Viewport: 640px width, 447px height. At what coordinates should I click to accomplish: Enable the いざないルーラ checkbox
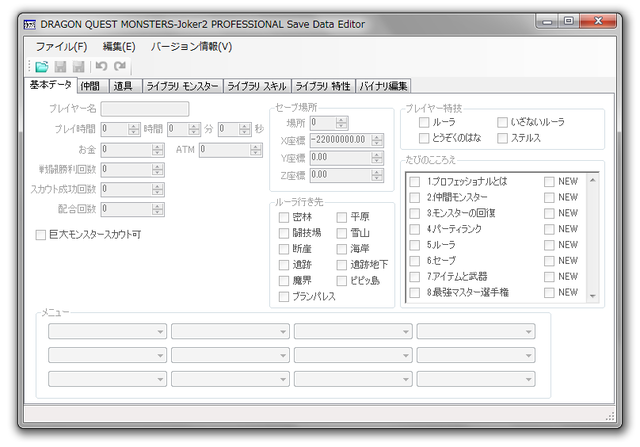click(x=502, y=122)
